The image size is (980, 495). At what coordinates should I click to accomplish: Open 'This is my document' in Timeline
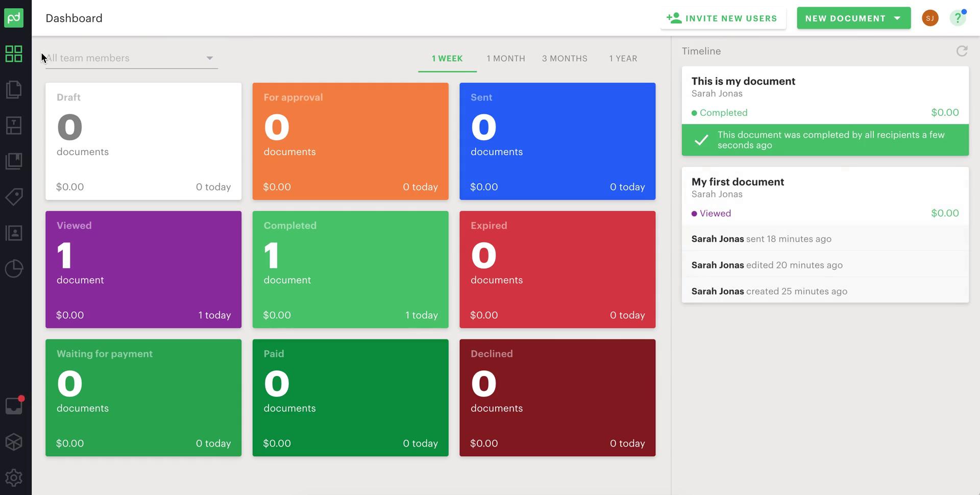pos(743,81)
